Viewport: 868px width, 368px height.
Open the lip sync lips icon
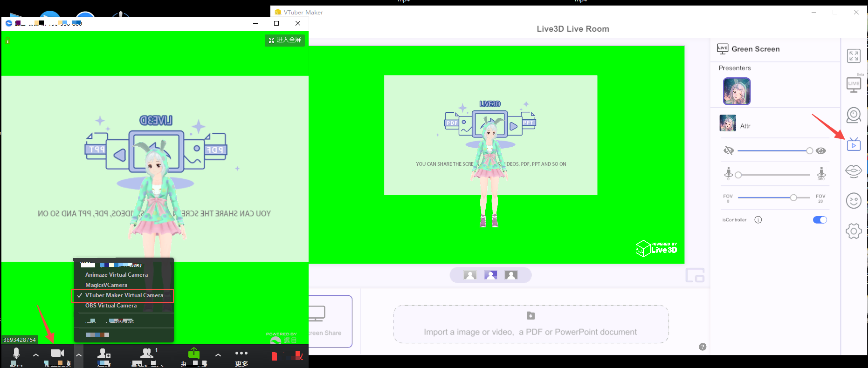click(854, 171)
